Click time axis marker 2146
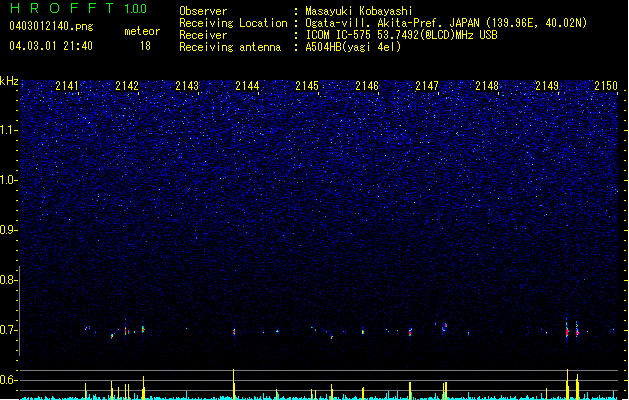Viewport: 629px width, 400px height. pos(367,86)
